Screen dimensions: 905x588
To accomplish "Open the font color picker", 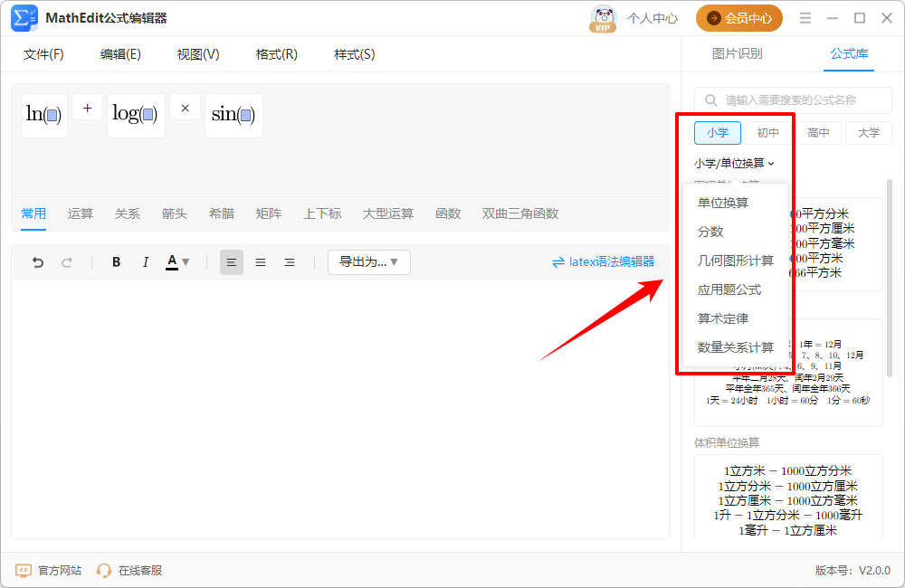I will pos(177,262).
